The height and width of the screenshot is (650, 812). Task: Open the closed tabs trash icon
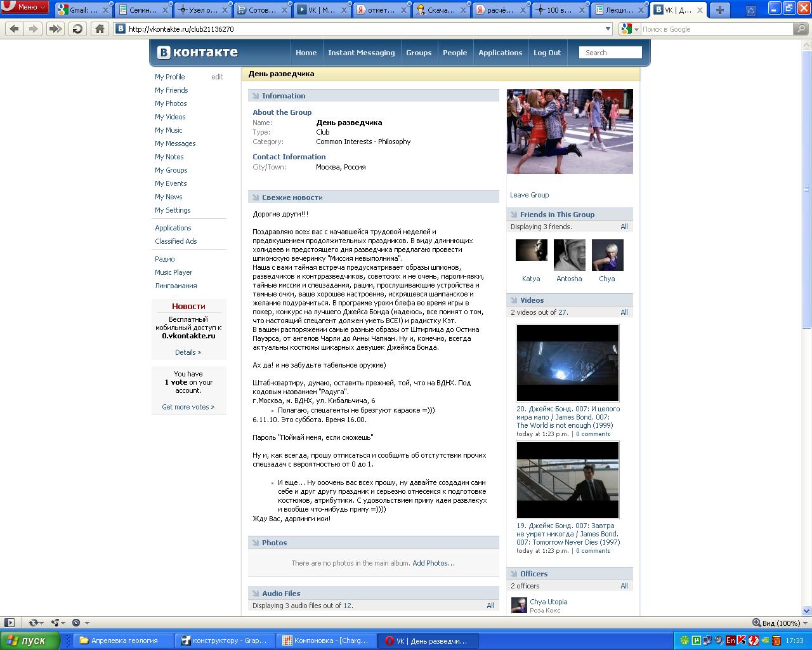pyautogui.click(x=751, y=10)
